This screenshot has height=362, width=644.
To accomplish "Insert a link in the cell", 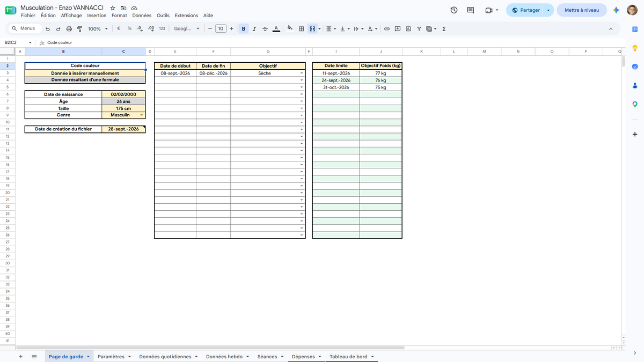I will [x=386, y=29].
